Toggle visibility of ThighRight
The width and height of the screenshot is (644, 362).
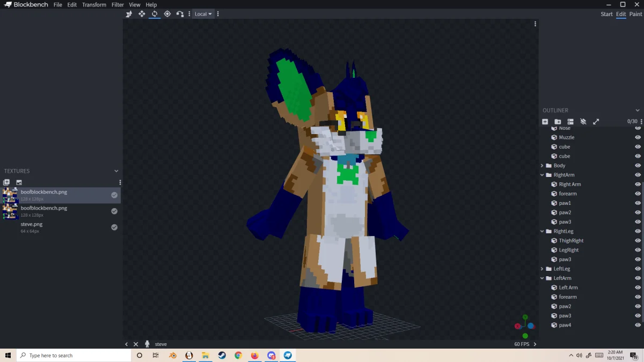click(x=638, y=241)
